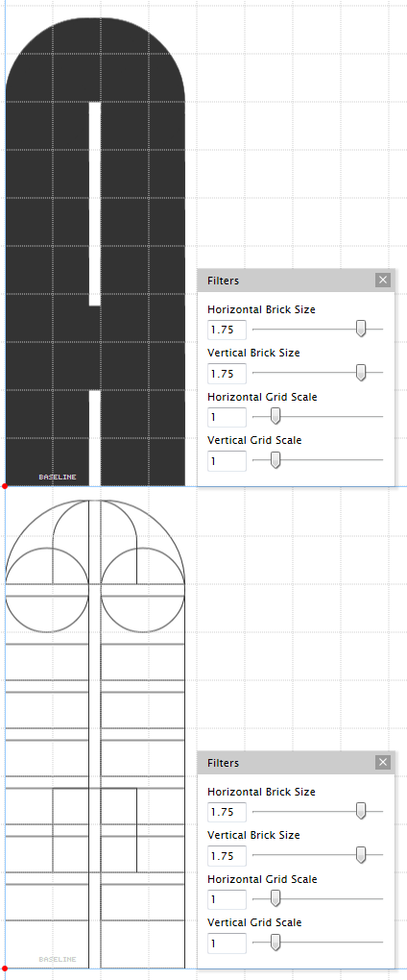Click Vertical Grid Scale slider handle in lower panel
This screenshot has height=980, width=407.
pos(275,943)
